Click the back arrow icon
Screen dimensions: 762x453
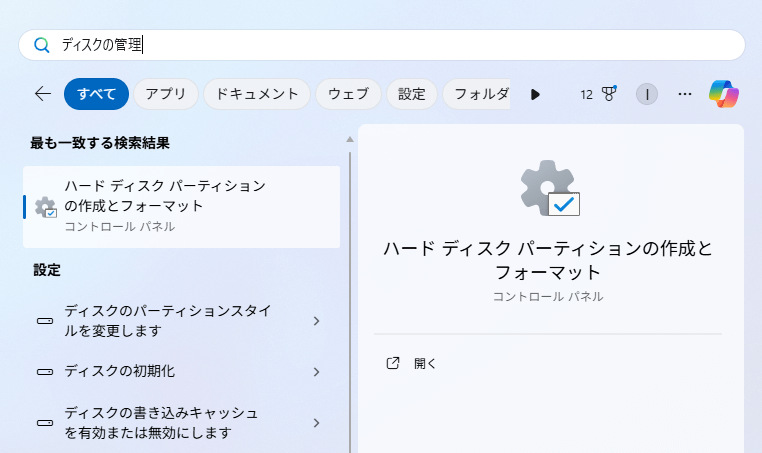coord(42,94)
